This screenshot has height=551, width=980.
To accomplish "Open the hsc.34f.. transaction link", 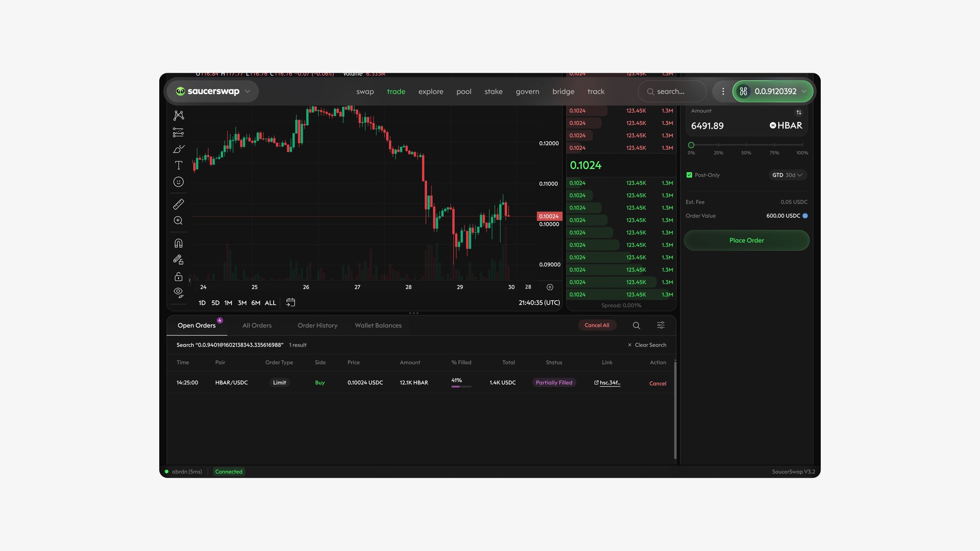I will (x=608, y=382).
